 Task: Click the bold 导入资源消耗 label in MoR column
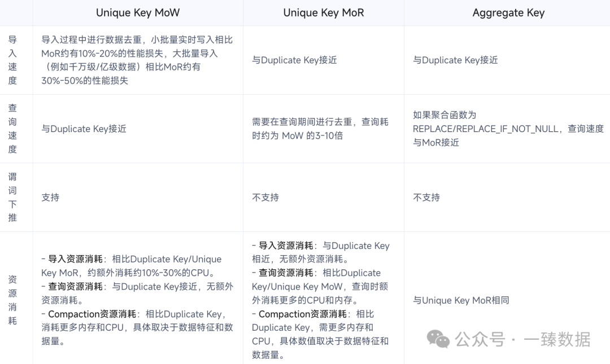(x=286, y=245)
